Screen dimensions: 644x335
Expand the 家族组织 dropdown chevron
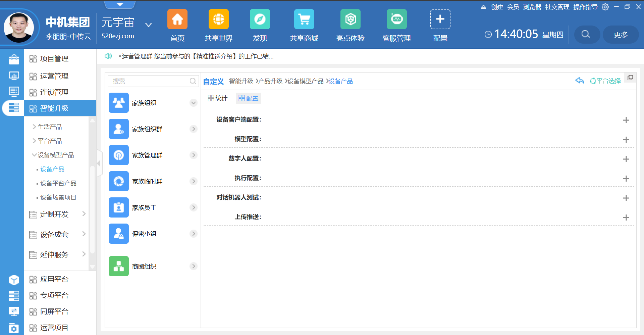193,103
